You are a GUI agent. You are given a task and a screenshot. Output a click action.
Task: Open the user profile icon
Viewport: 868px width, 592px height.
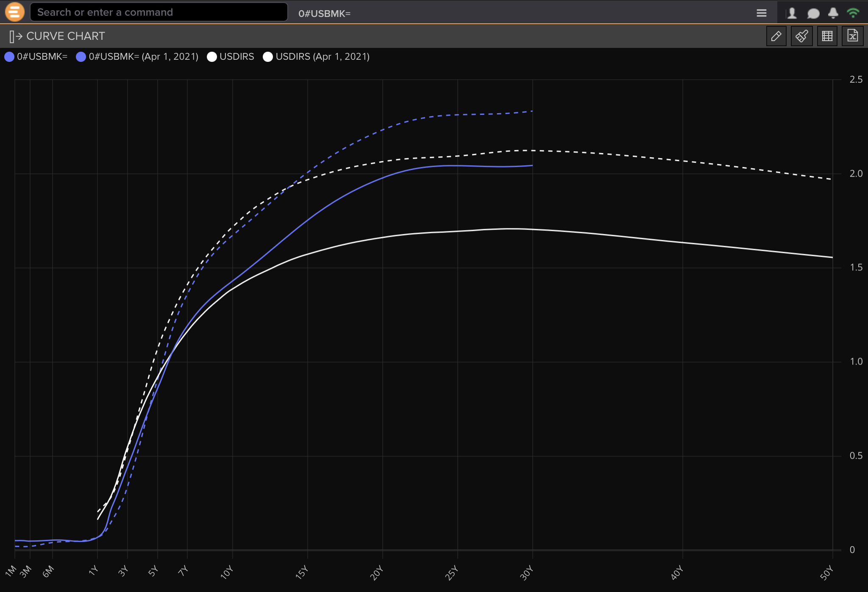(x=791, y=13)
